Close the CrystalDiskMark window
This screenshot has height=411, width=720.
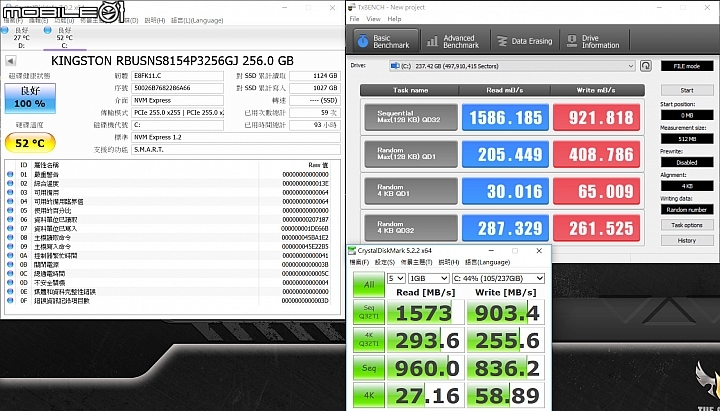tap(539, 251)
